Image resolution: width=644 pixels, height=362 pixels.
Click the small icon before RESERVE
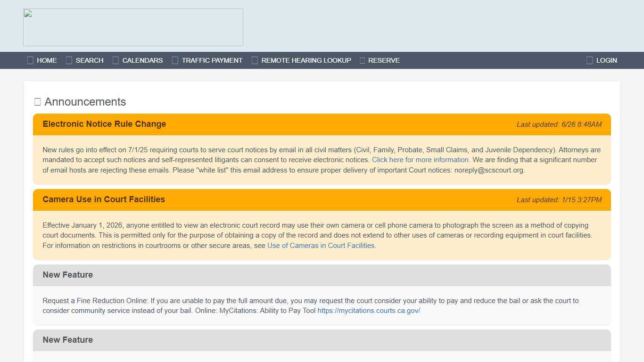pos(362,60)
